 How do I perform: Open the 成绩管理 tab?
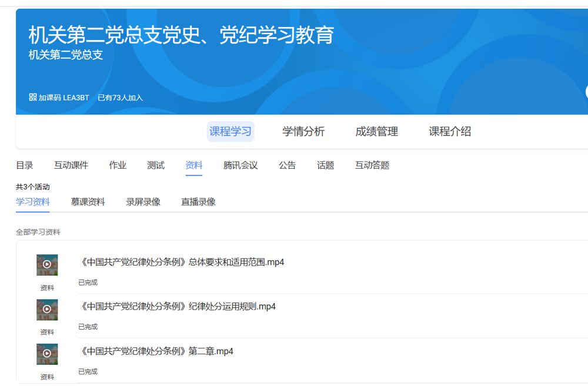pyautogui.click(x=376, y=132)
